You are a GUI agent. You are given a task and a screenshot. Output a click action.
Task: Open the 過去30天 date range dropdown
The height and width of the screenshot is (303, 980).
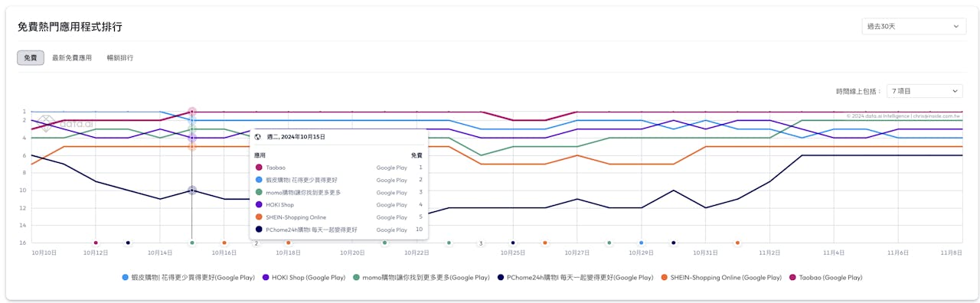click(913, 27)
